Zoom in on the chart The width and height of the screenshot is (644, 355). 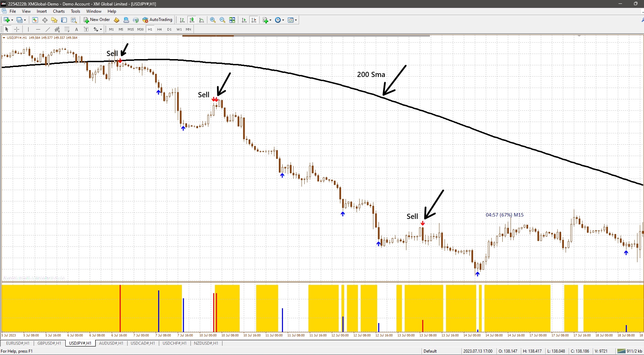(213, 20)
